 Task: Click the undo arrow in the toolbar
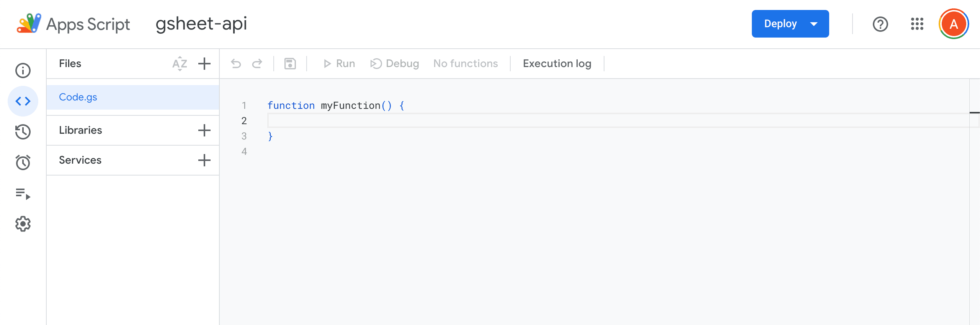click(236, 64)
